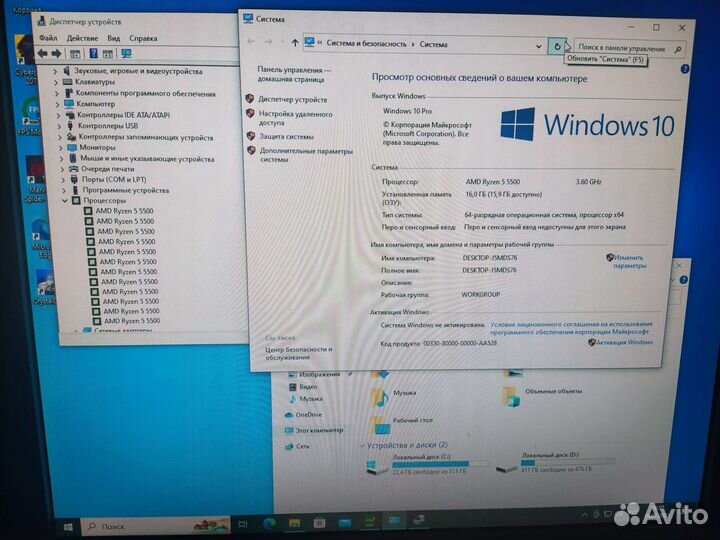This screenshot has width=720, height=540.
Task: Expand Компоненты программного обеспечения node
Action: (57, 93)
